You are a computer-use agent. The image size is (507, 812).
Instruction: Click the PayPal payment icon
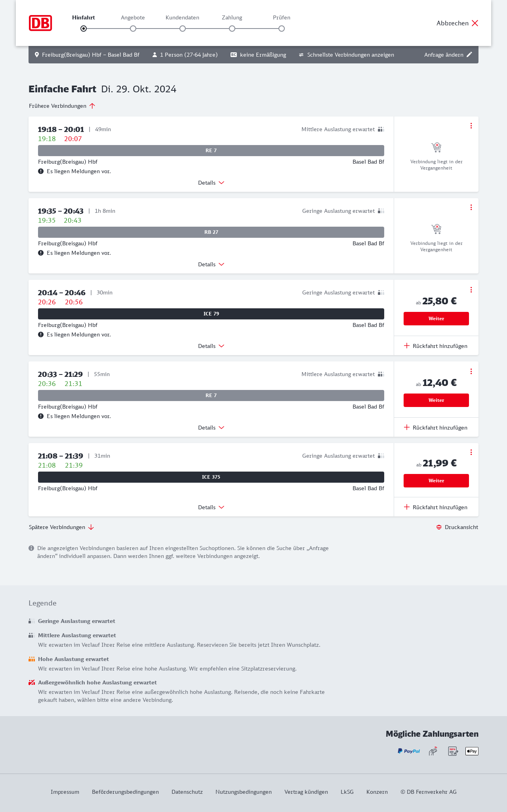(409, 751)
